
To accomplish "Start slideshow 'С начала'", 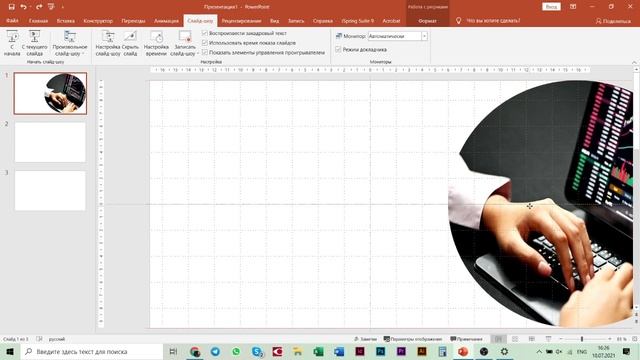I will coord(12,43).
